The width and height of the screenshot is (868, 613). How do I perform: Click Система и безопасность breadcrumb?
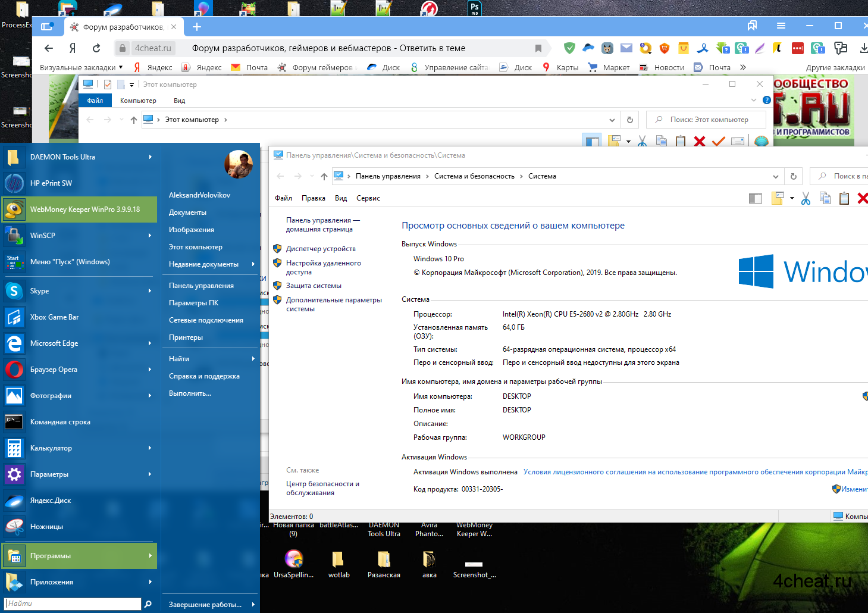tap(474, 176)
